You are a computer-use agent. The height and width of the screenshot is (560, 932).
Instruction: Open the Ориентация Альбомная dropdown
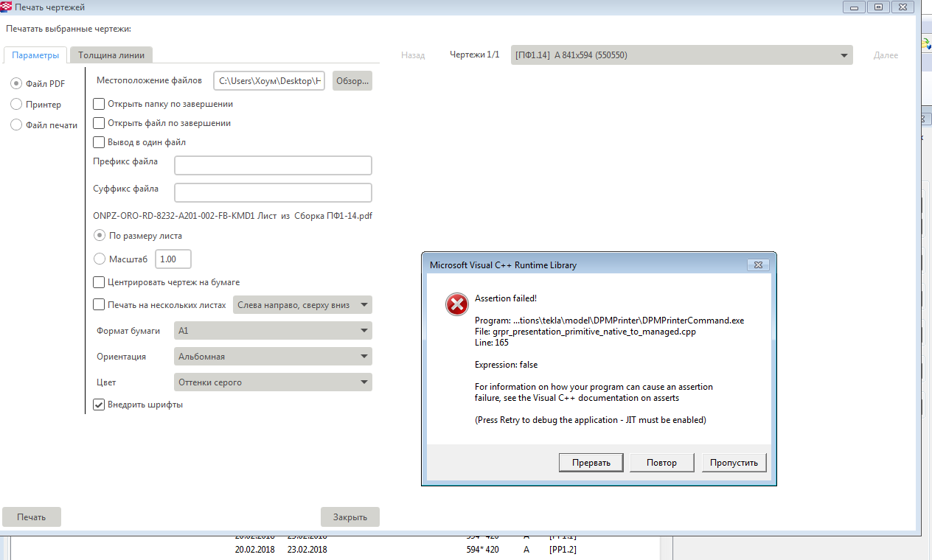273,357
